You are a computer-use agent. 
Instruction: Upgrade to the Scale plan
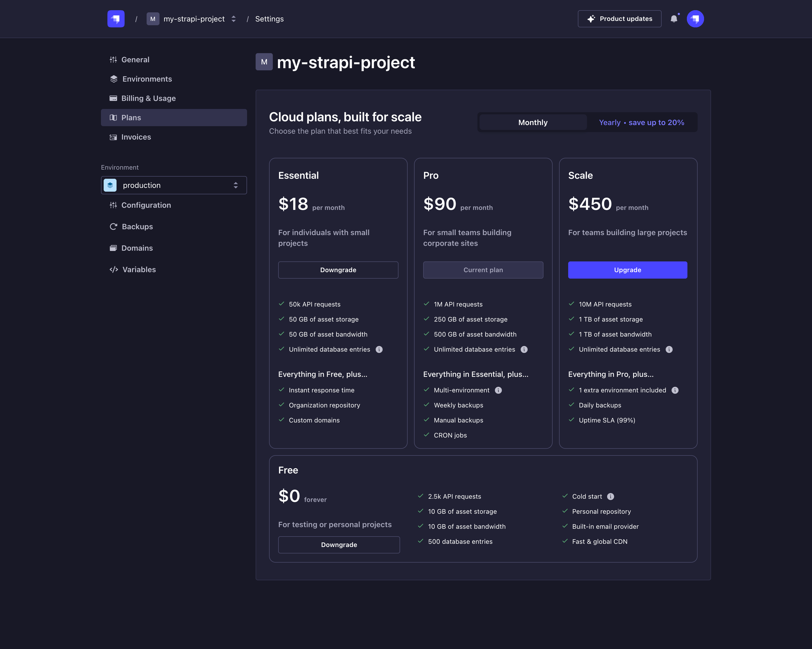[628, 270]
